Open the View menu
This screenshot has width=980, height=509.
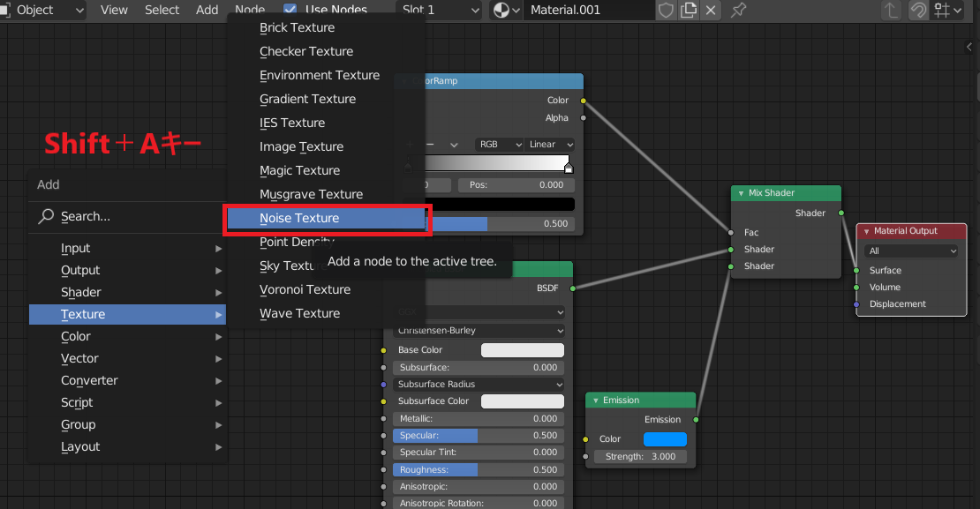point(114,10)
